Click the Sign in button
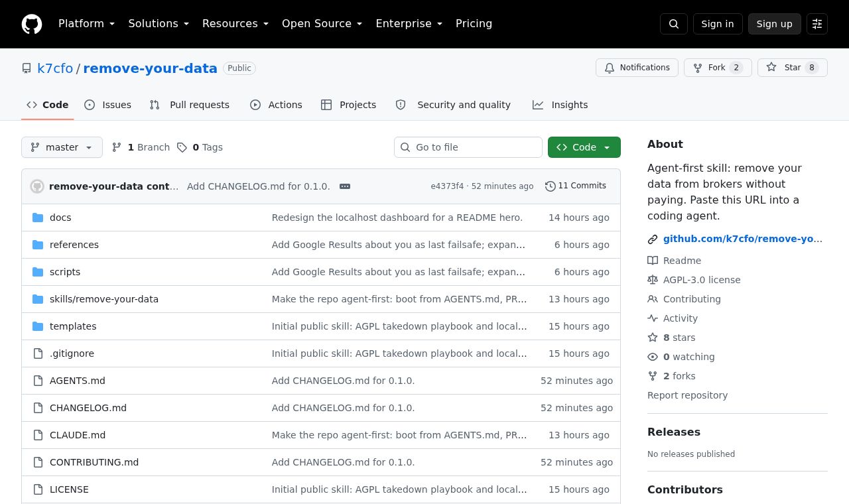Image resolution: width=849 pixels, height=504 pixels. (x=718, y=24)
